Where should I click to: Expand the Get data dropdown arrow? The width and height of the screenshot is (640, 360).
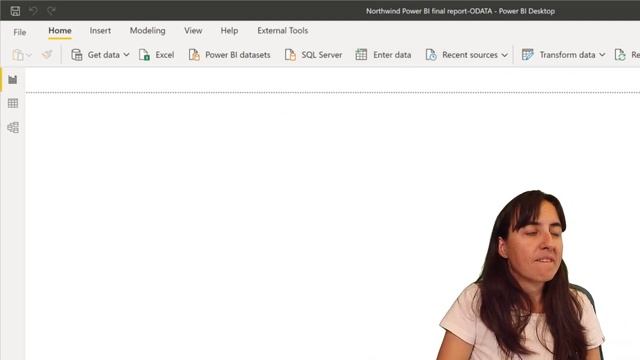[x=126, y=55]
